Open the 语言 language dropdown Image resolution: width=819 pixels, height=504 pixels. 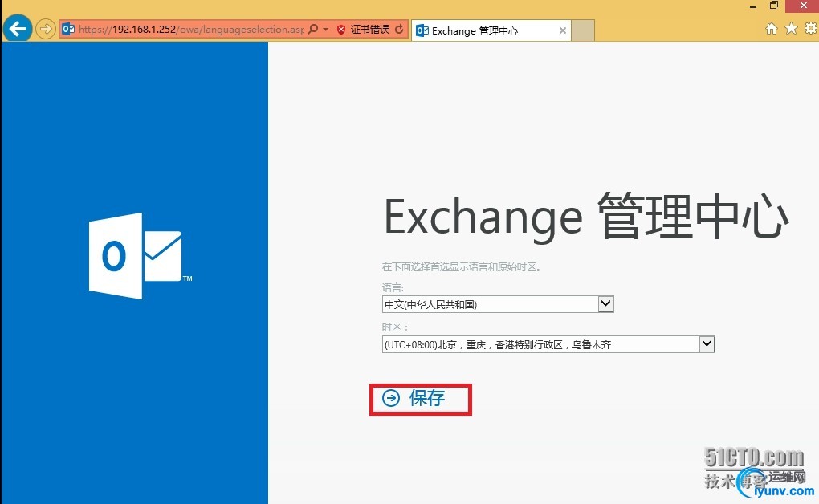tap(498, 304)
